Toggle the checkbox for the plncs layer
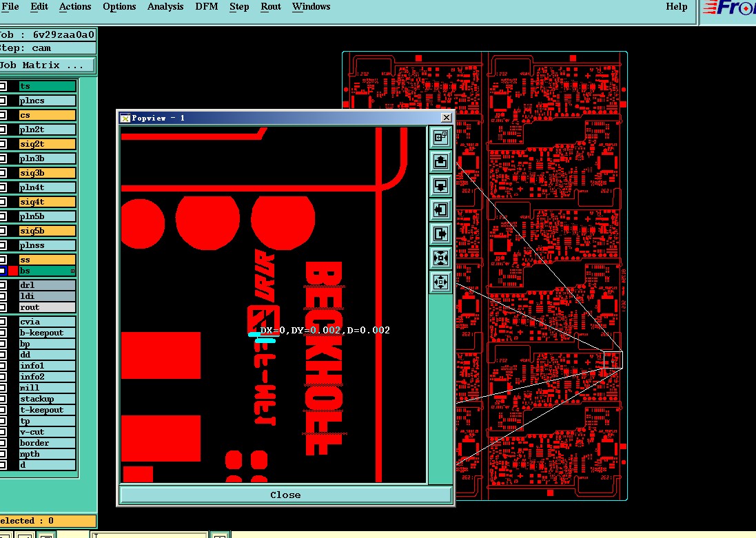The height and width of the screenshot is (538, 756). point(3,101)
